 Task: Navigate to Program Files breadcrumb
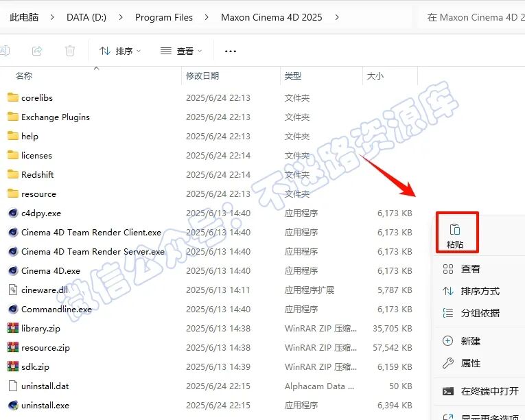tap(164, 17)
